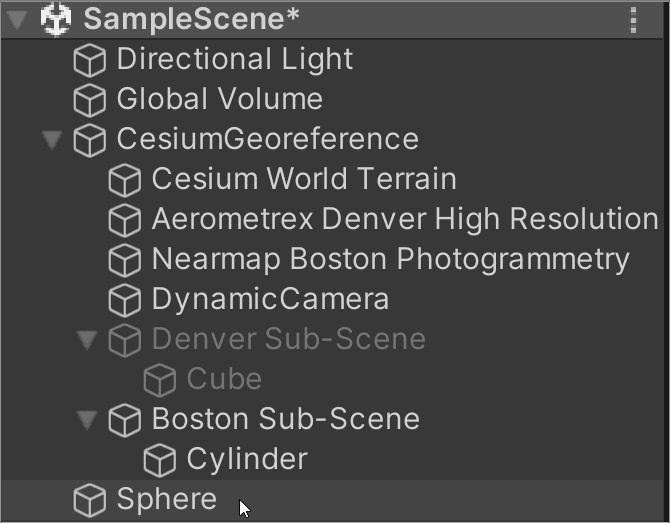Click the Cesium World Terrain cube icon
670x523 pixels.
coord(124,180)
